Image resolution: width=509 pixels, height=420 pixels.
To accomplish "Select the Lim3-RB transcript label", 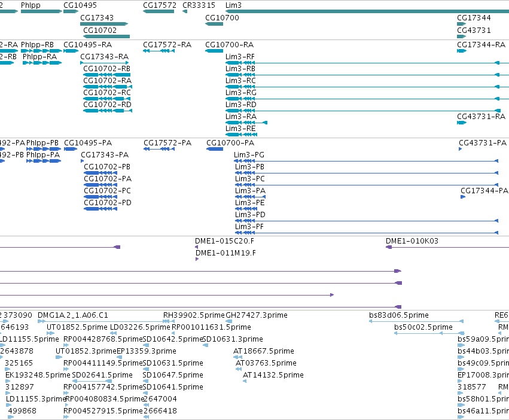I will tap(240, 69).
